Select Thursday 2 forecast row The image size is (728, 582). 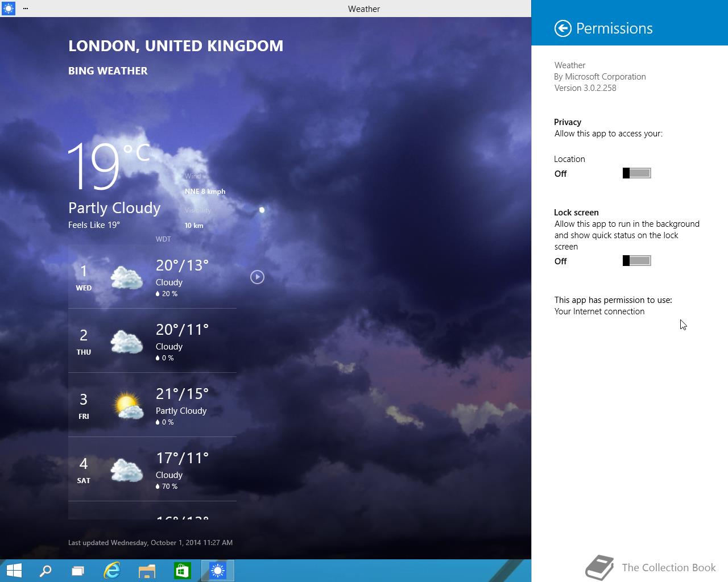152,341
